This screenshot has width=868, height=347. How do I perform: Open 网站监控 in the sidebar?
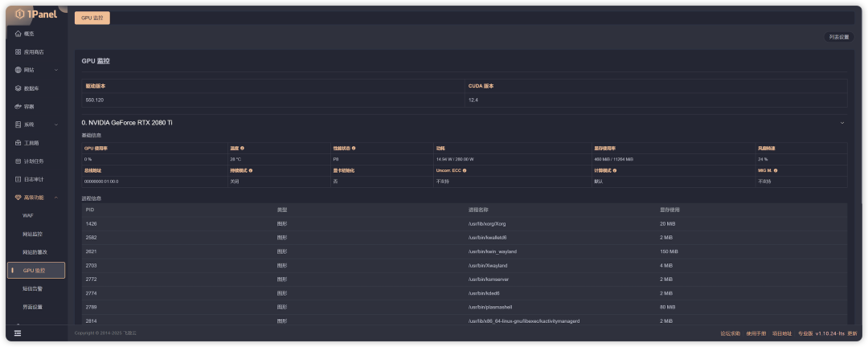coord(33,234)
